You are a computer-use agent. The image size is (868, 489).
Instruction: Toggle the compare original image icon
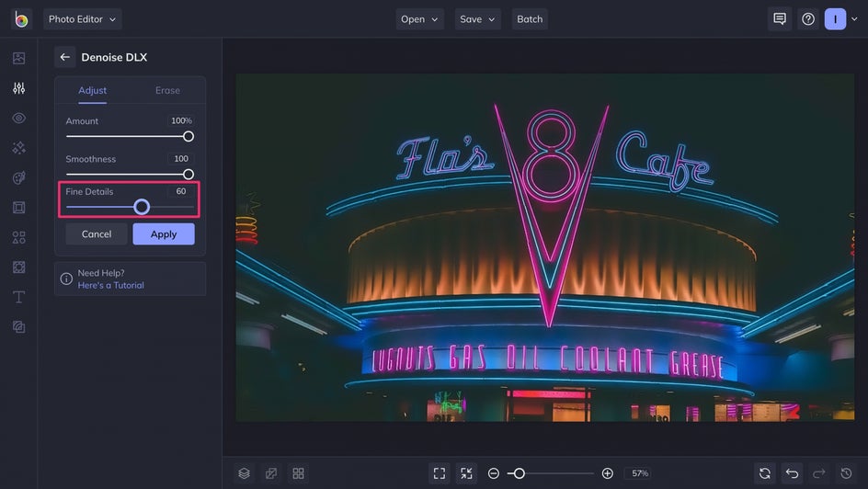click(x=271, y=473)
